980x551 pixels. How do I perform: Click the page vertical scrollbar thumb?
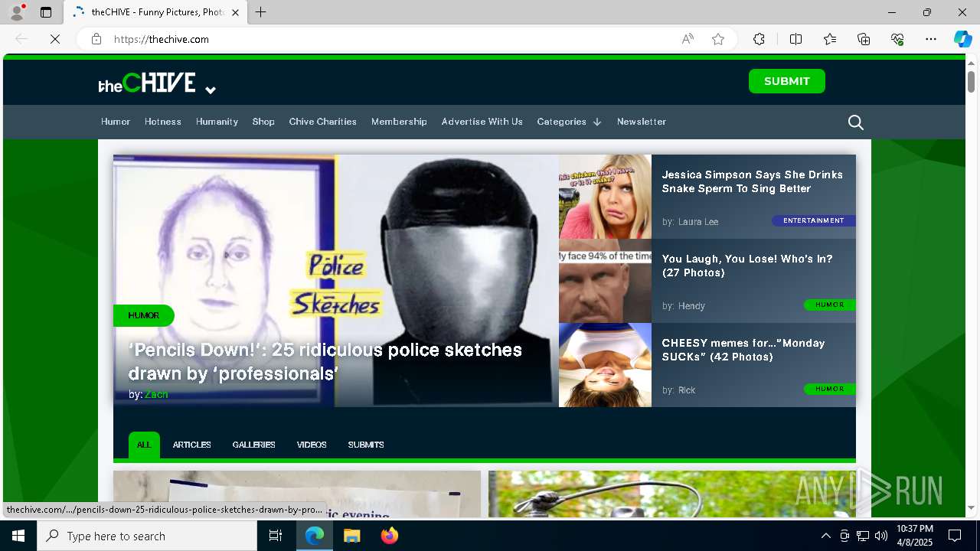click(x=971, y=81)
